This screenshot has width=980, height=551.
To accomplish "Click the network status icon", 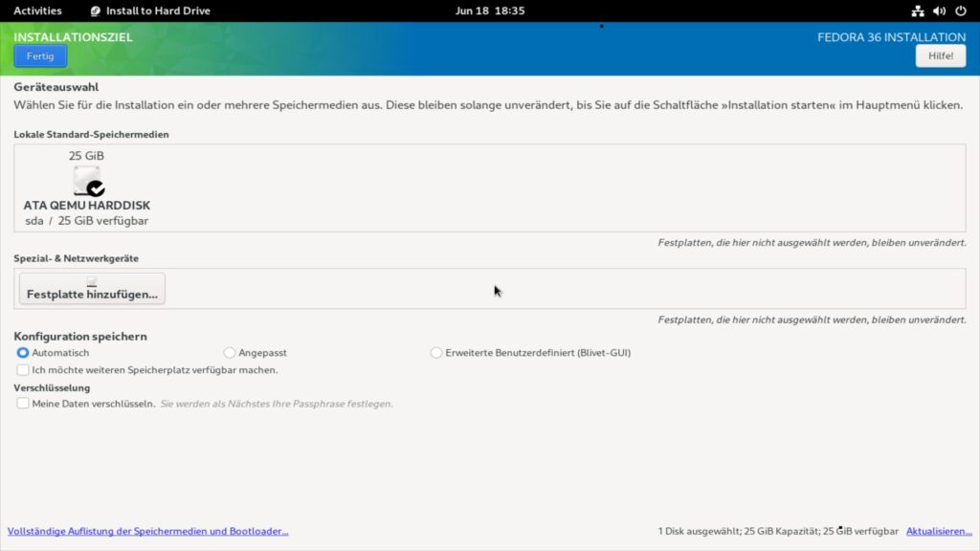I will point(918,11).
